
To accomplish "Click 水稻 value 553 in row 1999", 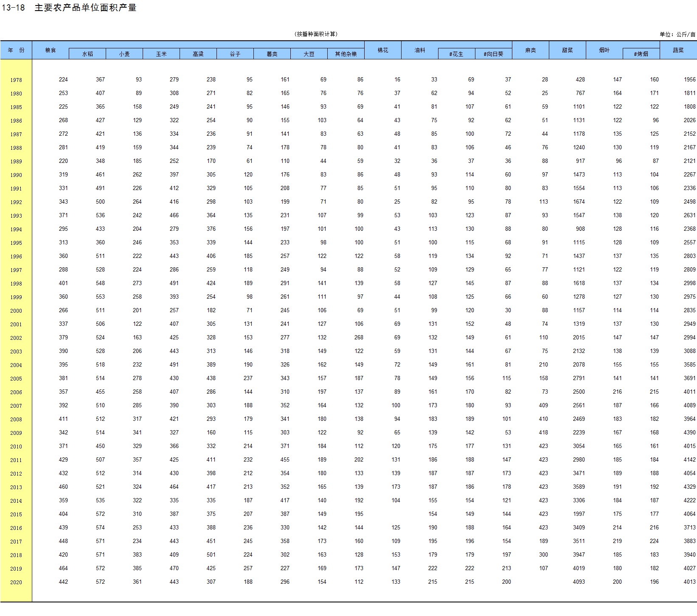I will (100, 297).
